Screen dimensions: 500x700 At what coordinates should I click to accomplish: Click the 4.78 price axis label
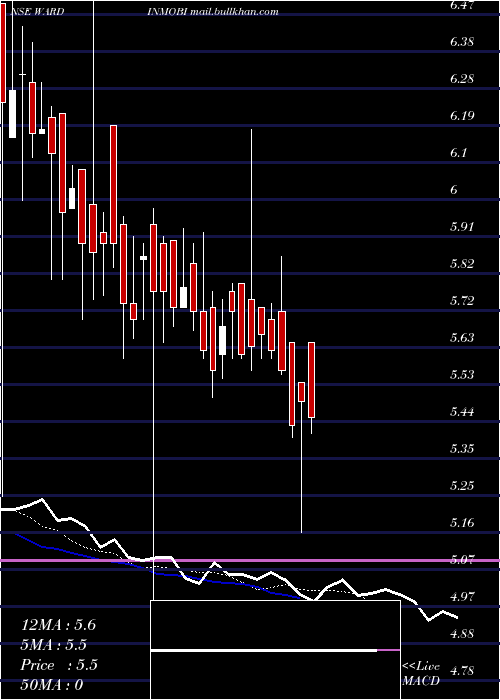[462, 671]
